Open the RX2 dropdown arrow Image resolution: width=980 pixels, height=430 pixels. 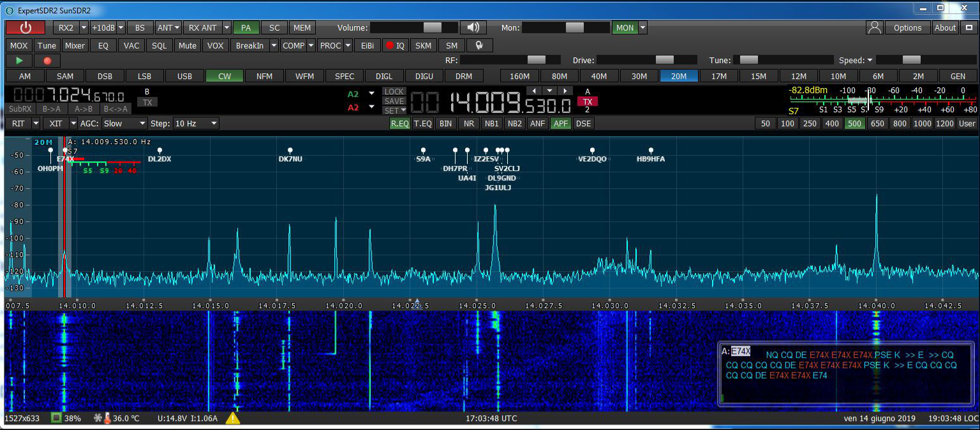click(83, 27)
